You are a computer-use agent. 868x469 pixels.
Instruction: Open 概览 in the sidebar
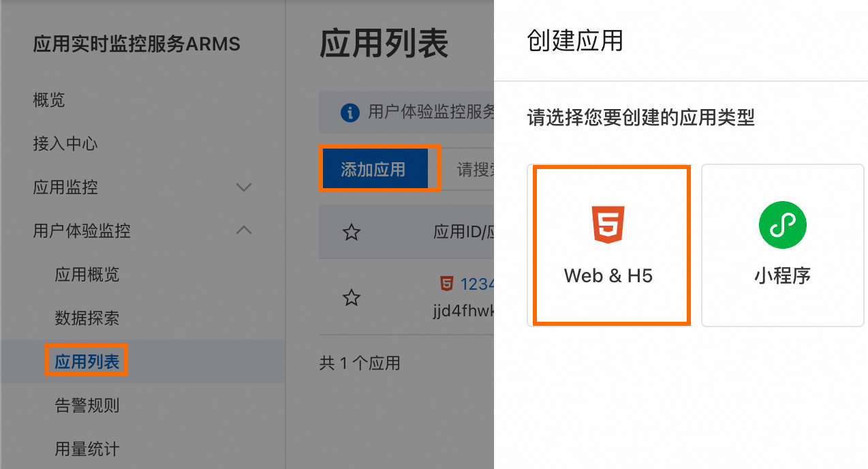pyautogui.click(x=49, y=100)
